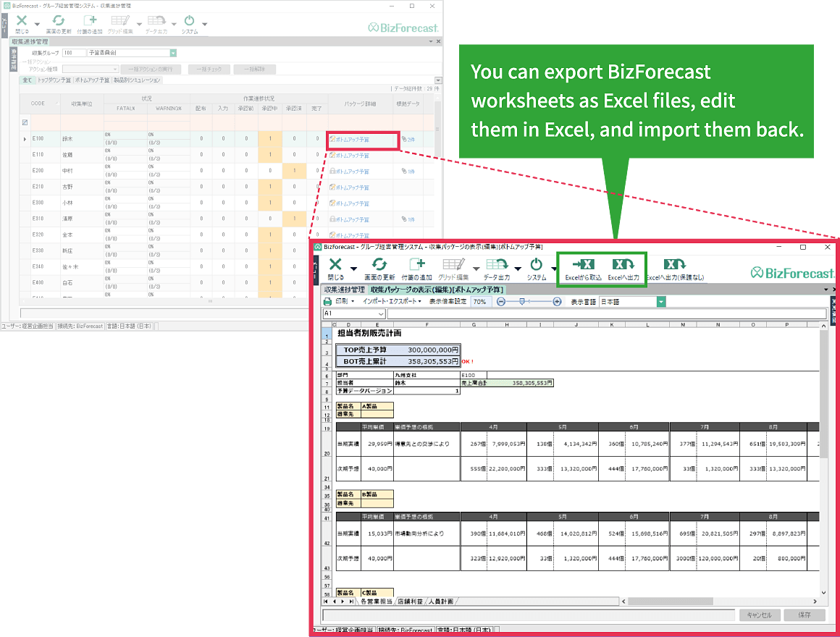Click the 70% zoom ratio field
840x637 pixels.
[481, 302]
